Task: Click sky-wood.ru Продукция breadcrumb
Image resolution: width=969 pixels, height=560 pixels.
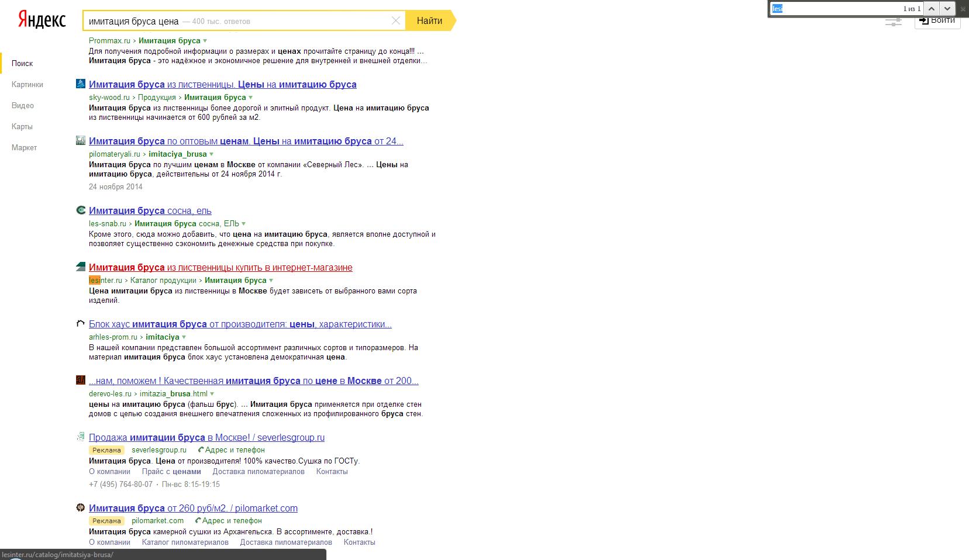Action: (157, 98)
